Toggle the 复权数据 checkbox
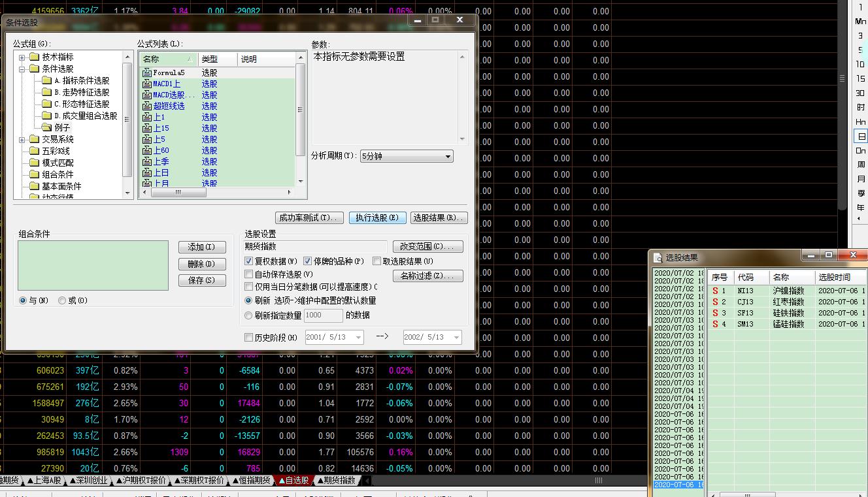 (x=249, y=261)
